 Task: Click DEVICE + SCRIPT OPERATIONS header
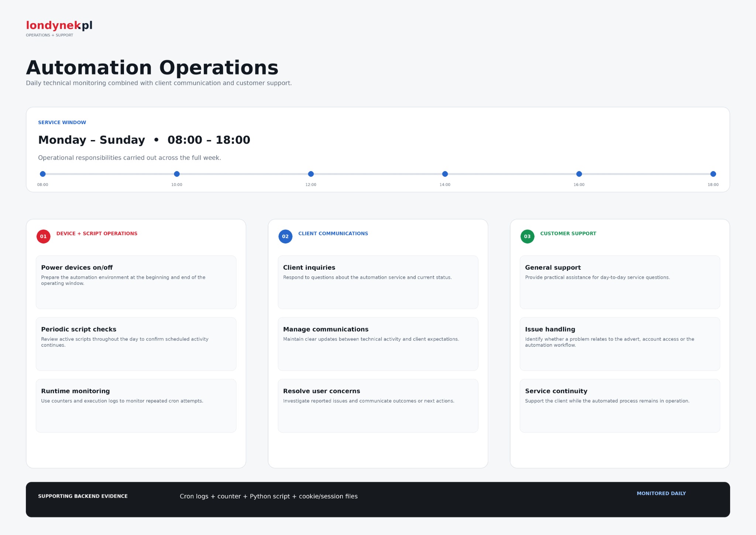pos(97,234)
